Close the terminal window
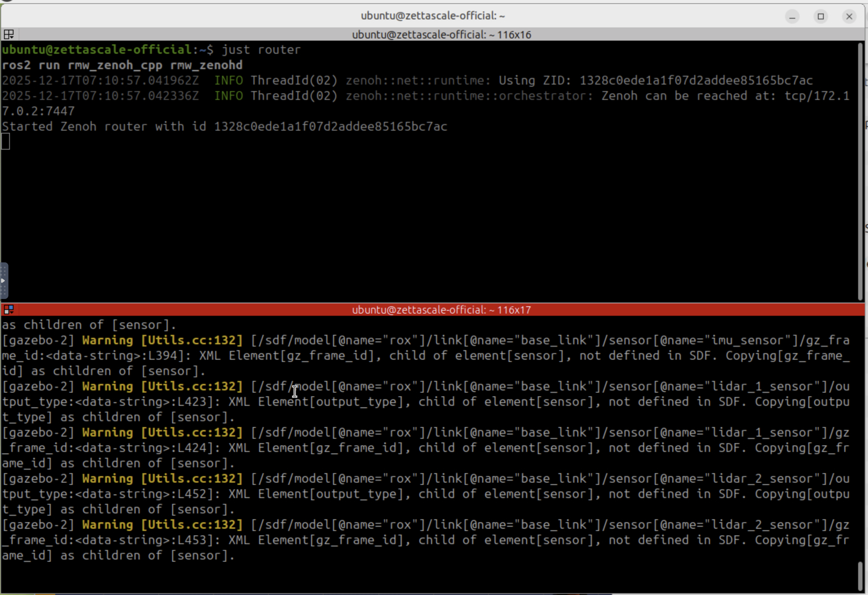Viewport: 868px width, 595px height. coord(849,16)
